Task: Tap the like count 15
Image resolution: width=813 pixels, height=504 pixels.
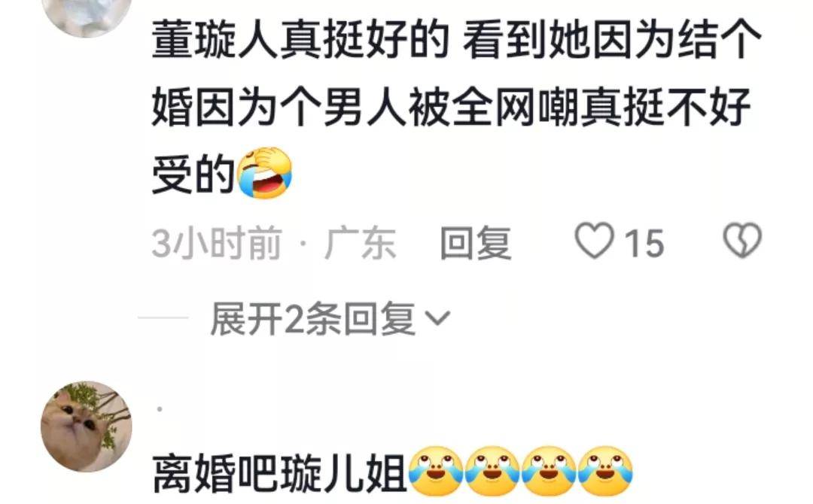Action: [x=644, y=243]
